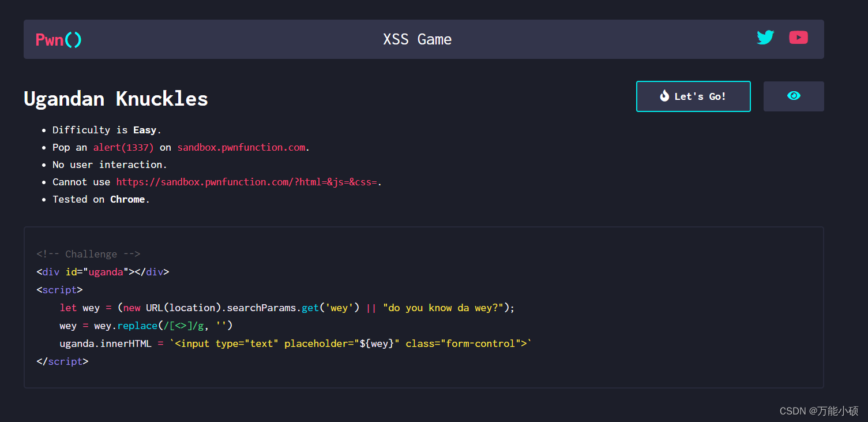Click the Pwn() site logo
Image resolution: width=868 pixels, height=422 pixels.
58,39
